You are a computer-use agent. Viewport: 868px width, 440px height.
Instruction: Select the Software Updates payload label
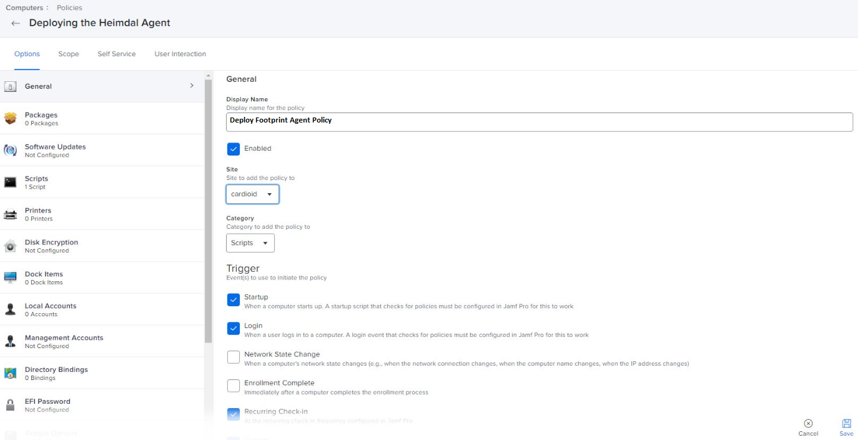pos(55,147)
